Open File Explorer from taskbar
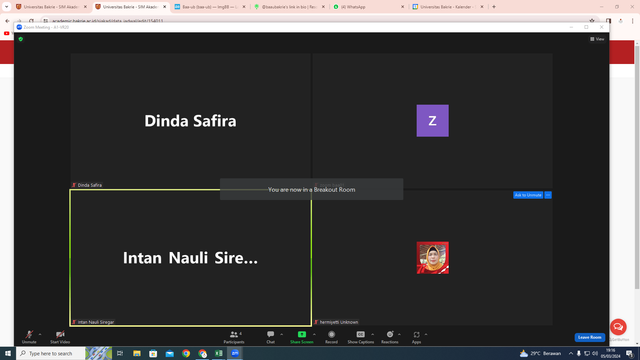The width and height of the screenshot is (640, 360). click(x=137, y=353)
